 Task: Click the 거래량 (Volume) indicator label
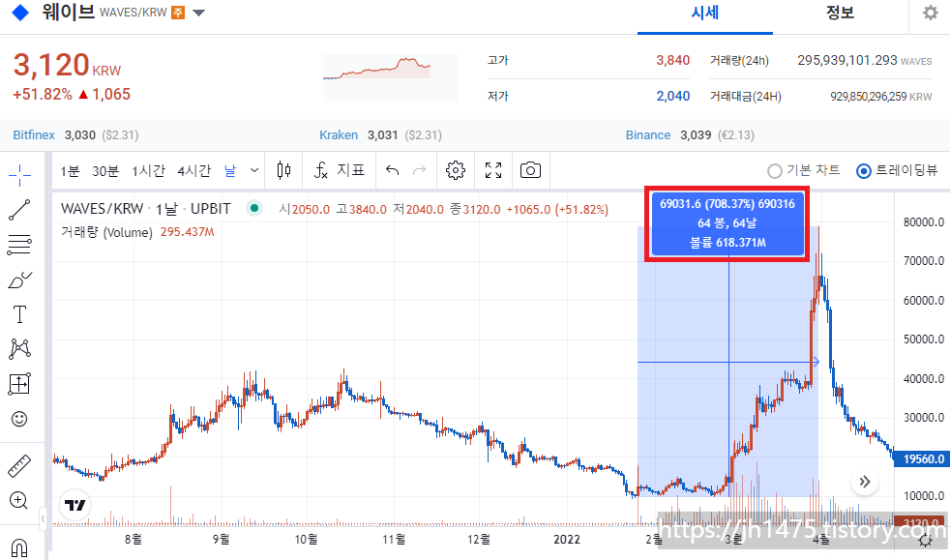click(106, 232)
